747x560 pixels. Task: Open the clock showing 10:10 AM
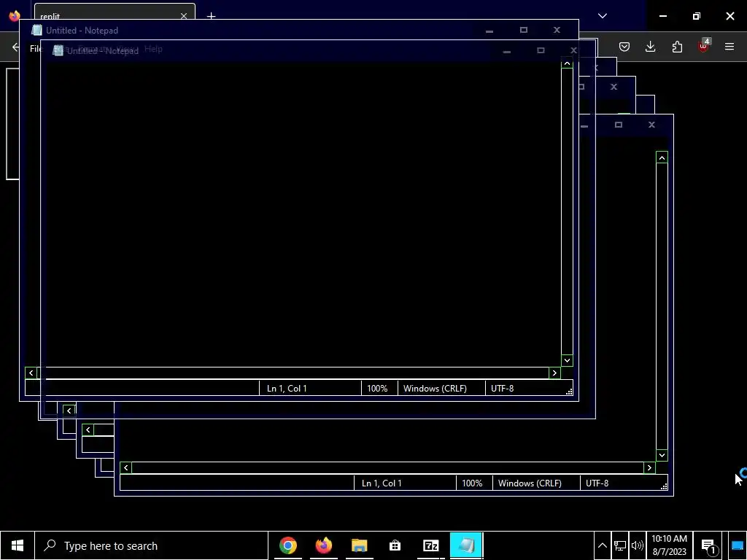click(x=669, y=545)
